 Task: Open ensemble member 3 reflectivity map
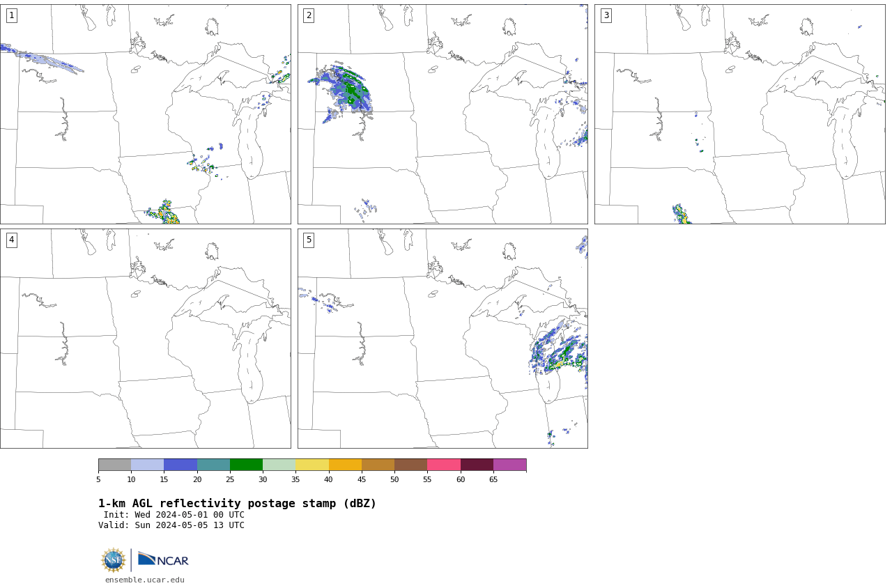[x=739, y=114]
